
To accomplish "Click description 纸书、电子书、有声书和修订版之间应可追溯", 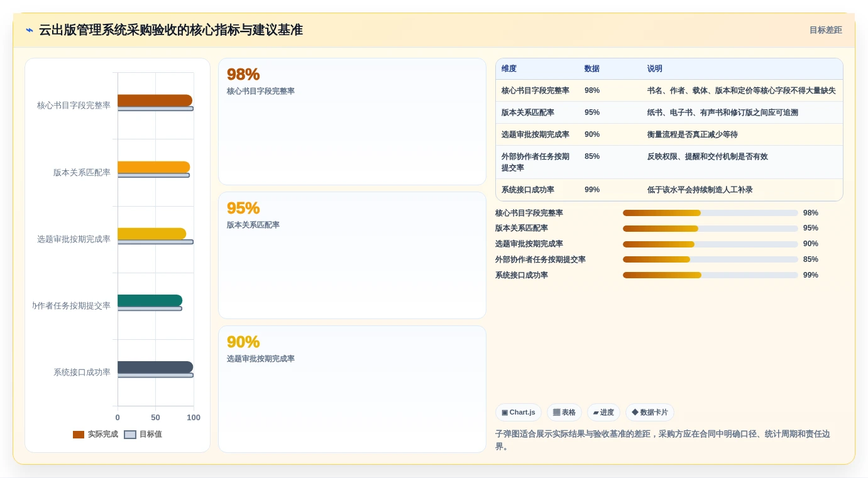I will click(723, 113).
